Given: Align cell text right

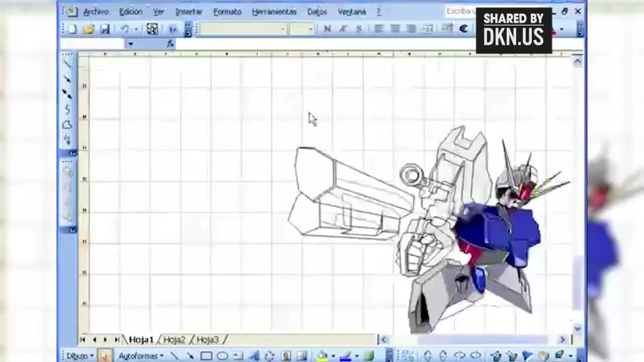Looking at the screenshot, I should (411, 29).
